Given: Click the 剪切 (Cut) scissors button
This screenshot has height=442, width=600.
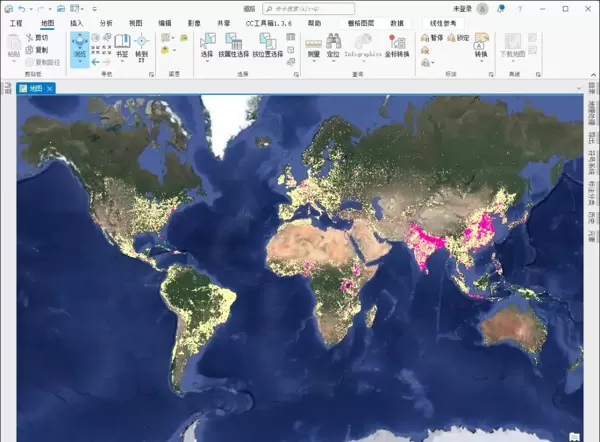Looking at the screenshot, I should [36, 37].
